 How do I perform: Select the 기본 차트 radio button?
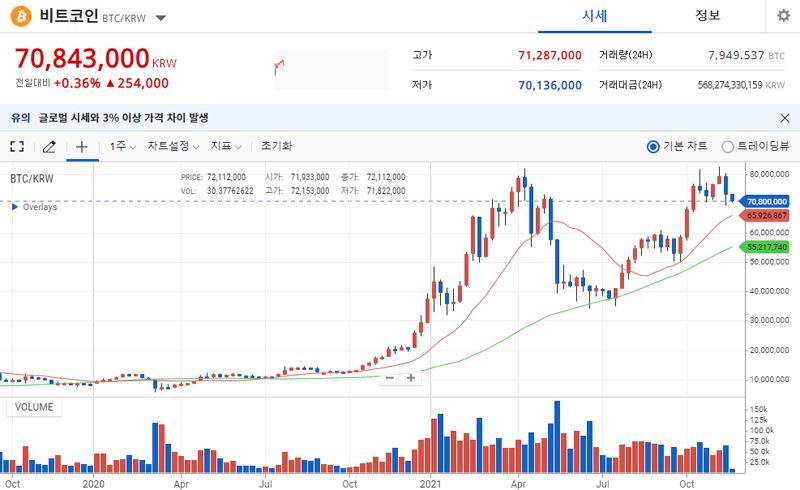653,147
